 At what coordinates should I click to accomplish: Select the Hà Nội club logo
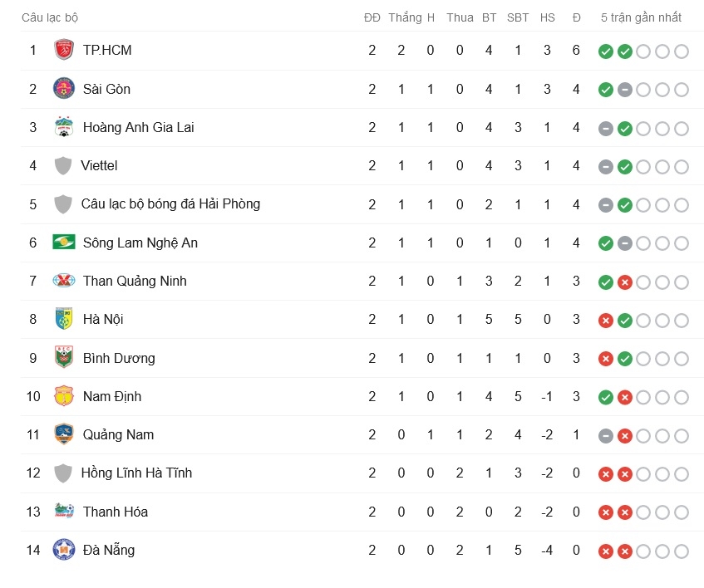click(x=64, y=320)
